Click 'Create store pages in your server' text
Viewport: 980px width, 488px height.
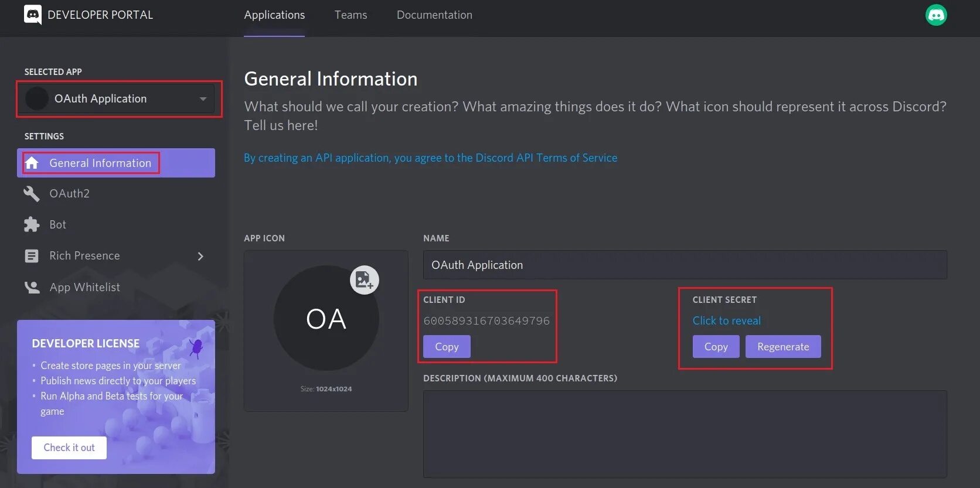(x=111, y=366)
